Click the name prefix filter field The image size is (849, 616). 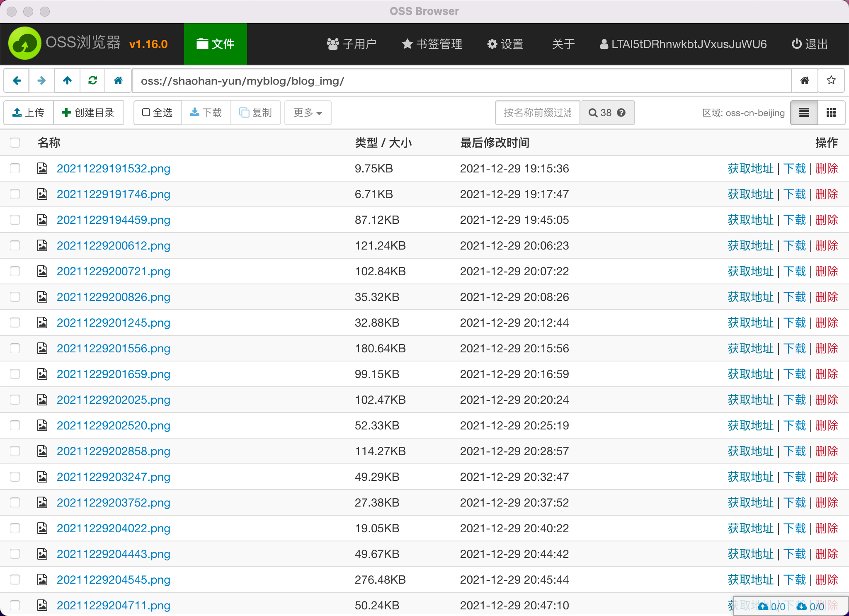(x=537, y=113)
